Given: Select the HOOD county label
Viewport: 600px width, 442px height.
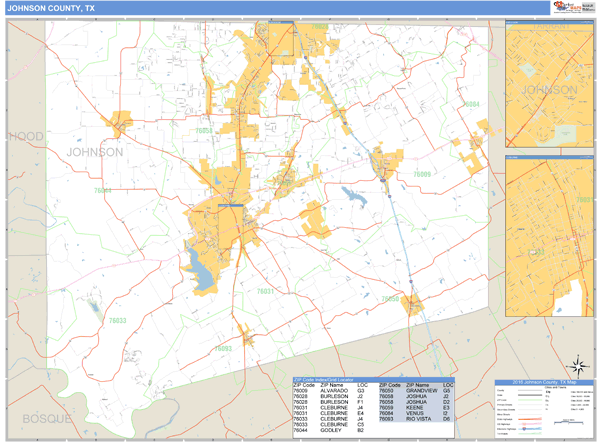Looking at the screenshot, I should pos(26,136).
